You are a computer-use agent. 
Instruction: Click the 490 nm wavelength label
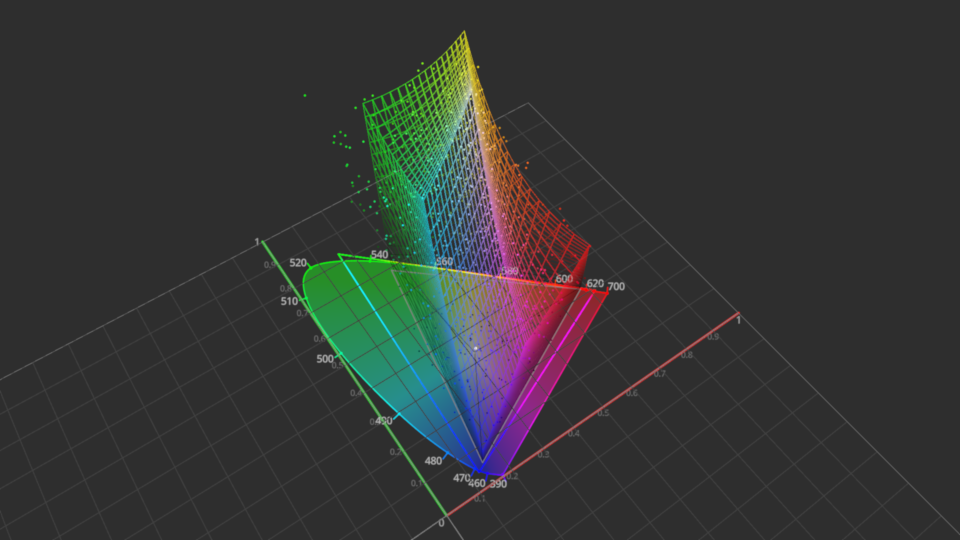click(384, 421)
